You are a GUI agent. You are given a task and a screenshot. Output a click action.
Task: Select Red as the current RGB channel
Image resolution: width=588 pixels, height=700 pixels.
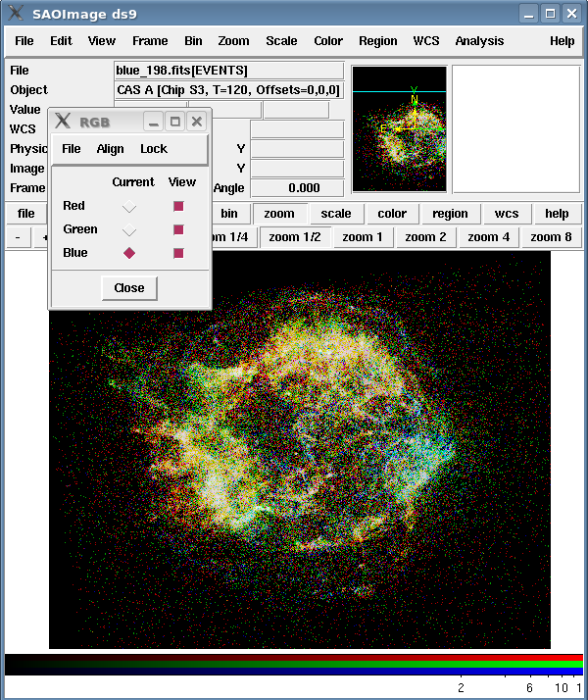pyautogui.click(x=129, y=206)
